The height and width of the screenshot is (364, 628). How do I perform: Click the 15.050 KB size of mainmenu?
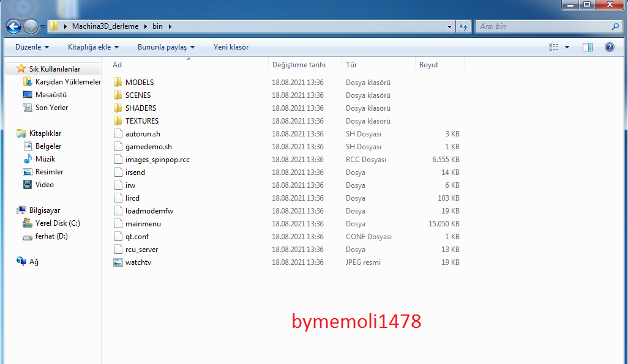click(x=444, y=224)
